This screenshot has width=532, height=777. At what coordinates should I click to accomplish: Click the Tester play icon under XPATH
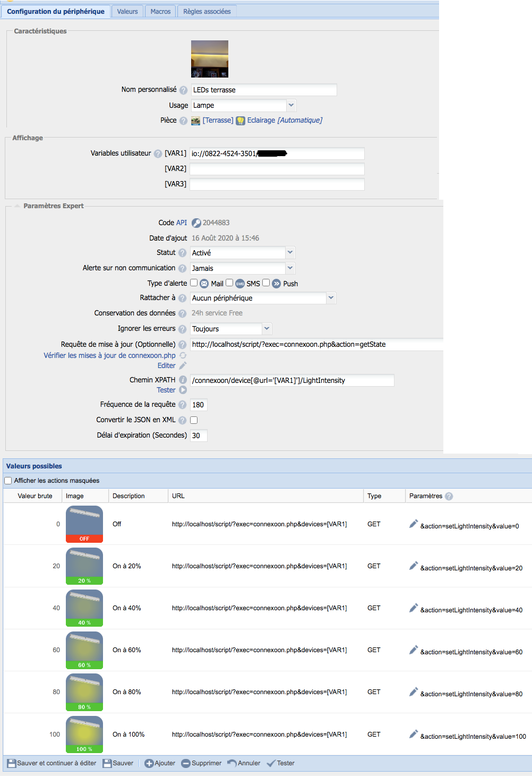(183, 390)
